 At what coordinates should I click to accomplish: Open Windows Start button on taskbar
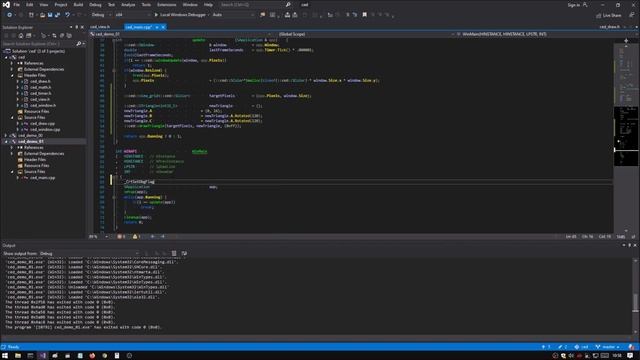click(x=5, y=356)
